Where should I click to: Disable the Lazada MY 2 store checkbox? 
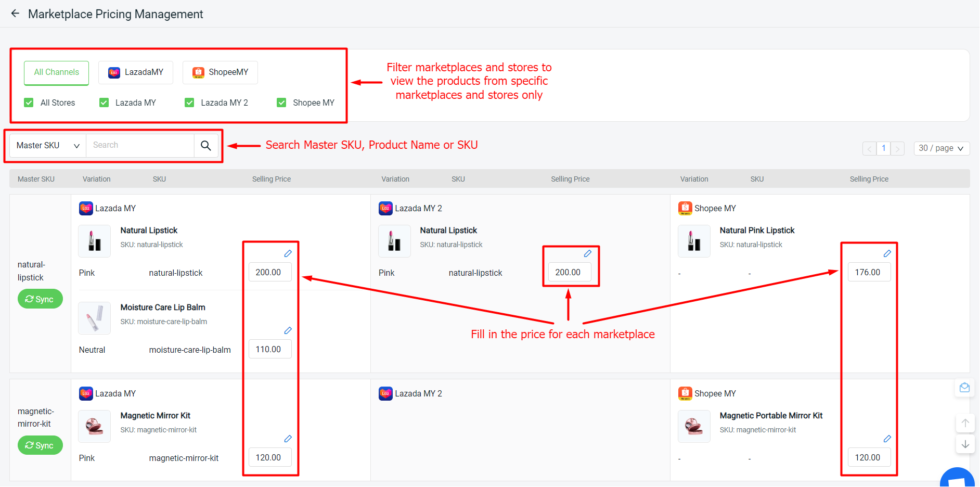tap(189, 102)
